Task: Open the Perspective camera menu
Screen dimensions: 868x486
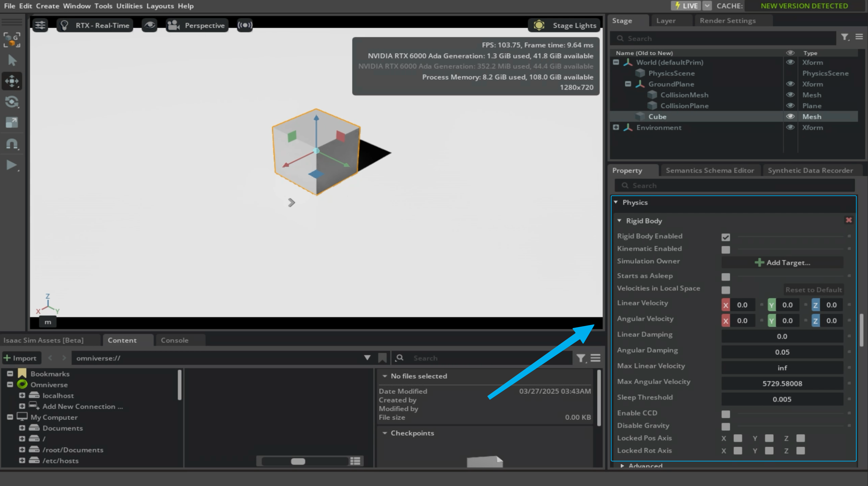Action: [197, 25]
